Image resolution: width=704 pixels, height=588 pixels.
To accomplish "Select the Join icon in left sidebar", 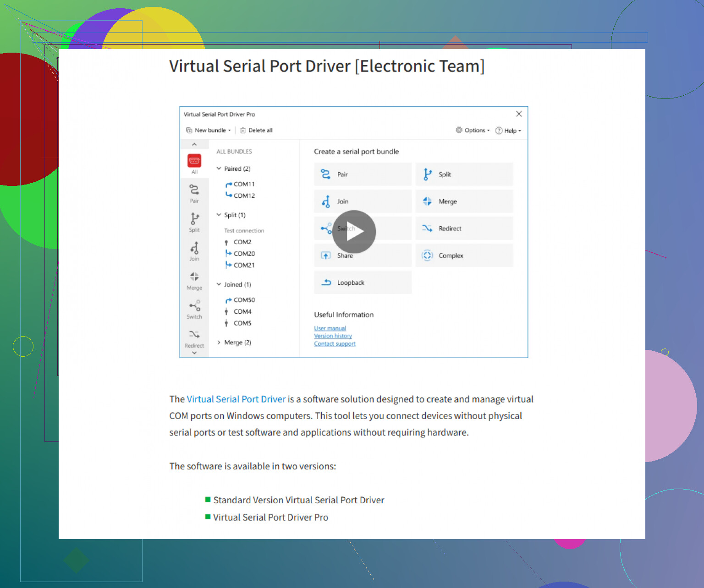I will tap(194, 248).
